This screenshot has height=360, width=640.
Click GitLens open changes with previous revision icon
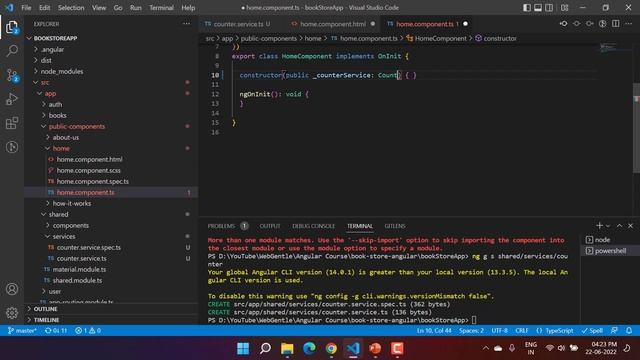(563, 24)
